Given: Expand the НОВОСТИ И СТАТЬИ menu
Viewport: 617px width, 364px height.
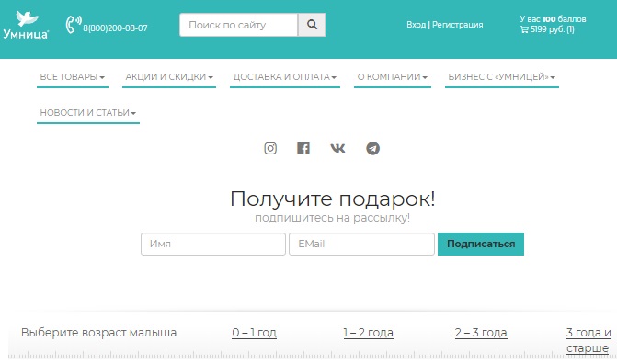Looking at the screenshot, I should [x=88, y=113].
